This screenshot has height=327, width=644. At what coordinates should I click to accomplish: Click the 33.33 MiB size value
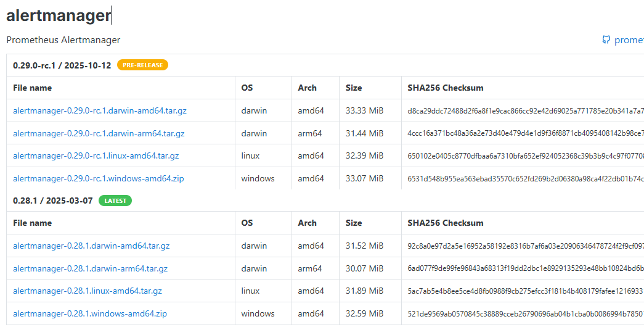click(364, 110)
